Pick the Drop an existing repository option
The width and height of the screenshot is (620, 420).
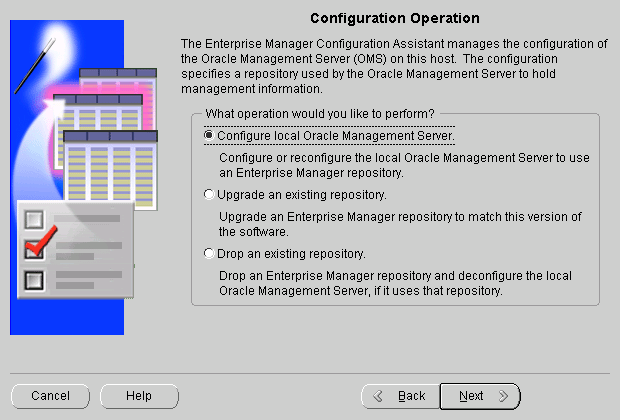point(209,253)
